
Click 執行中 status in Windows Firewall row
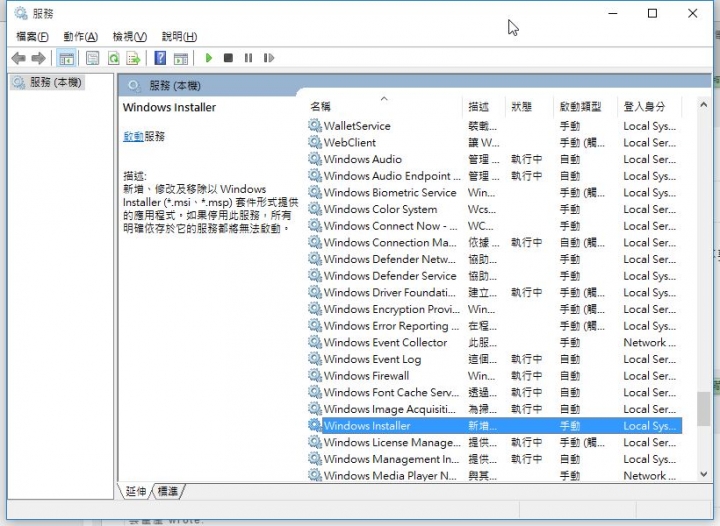[x=526, y=376]
